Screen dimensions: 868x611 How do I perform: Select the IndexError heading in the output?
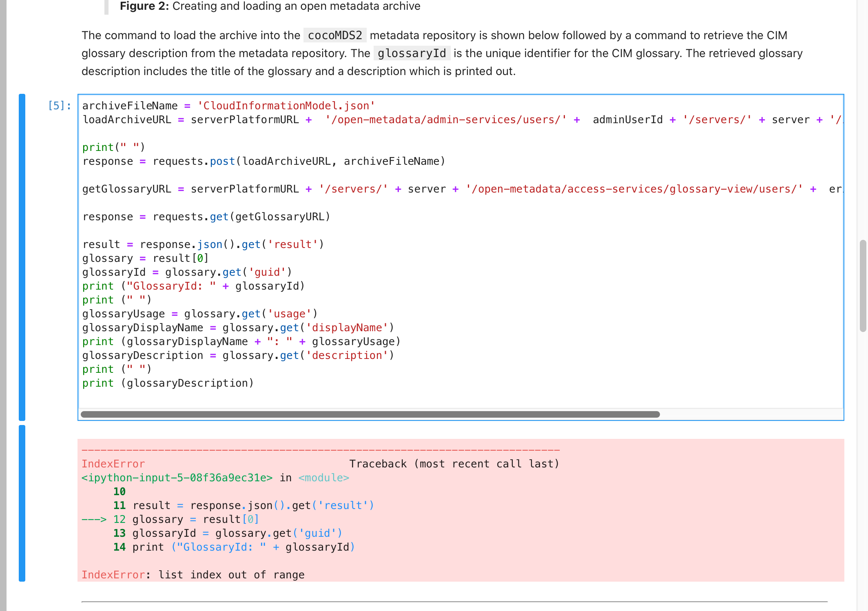[x=113, y=464]
